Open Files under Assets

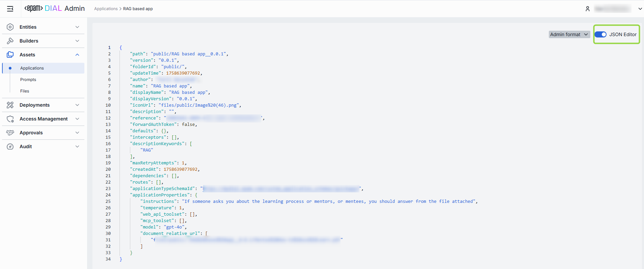tap(25, 91)
